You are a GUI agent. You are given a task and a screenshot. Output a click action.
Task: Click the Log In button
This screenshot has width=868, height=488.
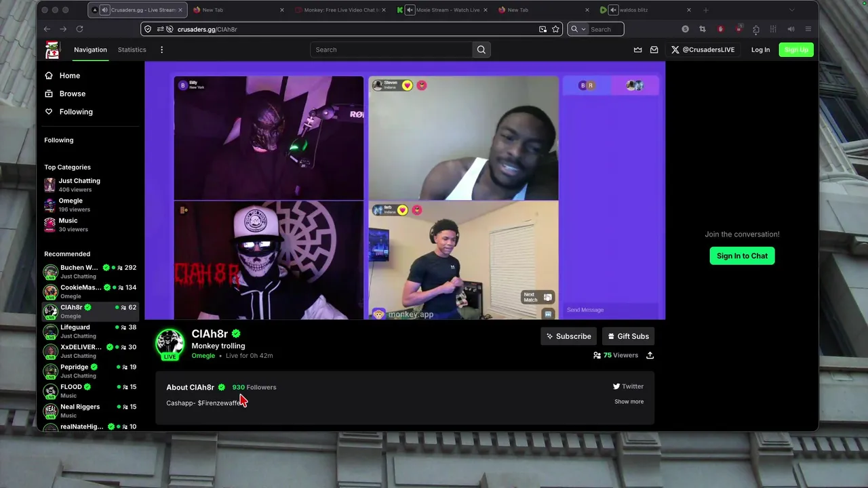760,49
